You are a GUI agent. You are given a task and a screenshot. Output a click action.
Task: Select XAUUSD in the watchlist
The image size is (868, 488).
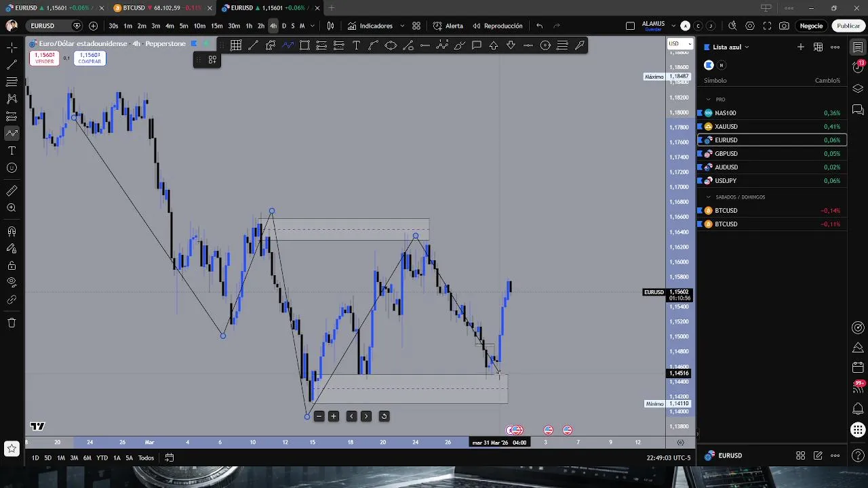(x=772, y=126)
